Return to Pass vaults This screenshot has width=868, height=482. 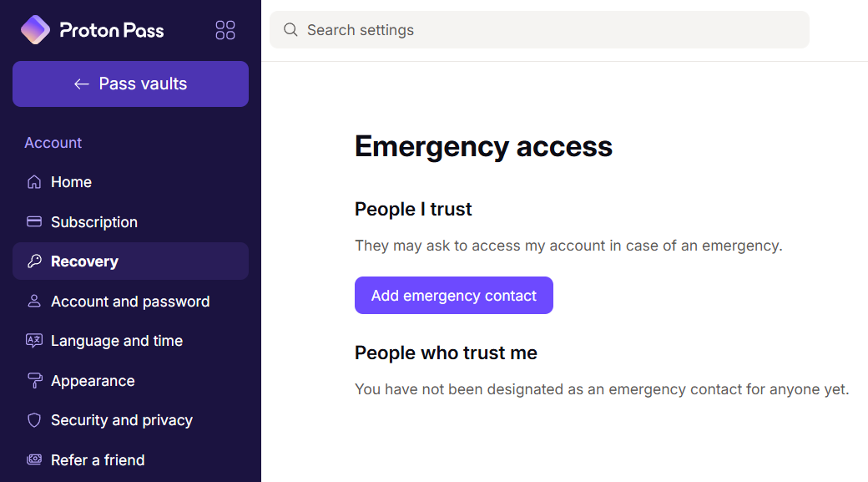pyautogui.click(x=130, y=84)
